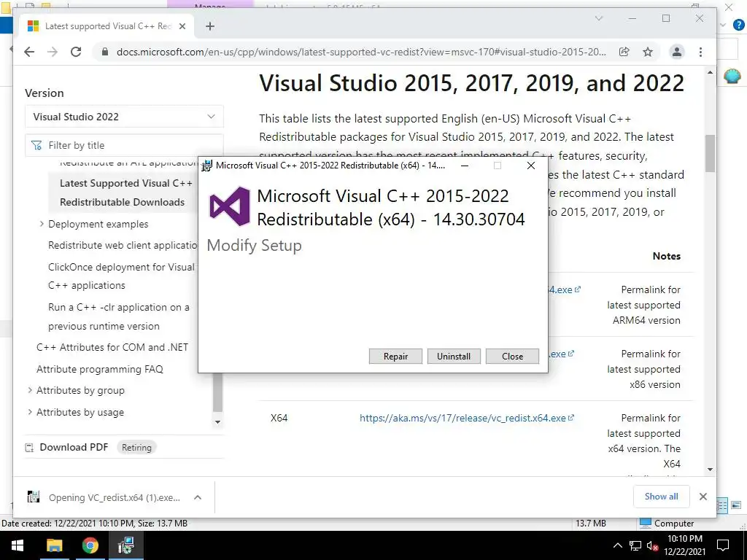Click the Filter by title input

tap(124, 145)
